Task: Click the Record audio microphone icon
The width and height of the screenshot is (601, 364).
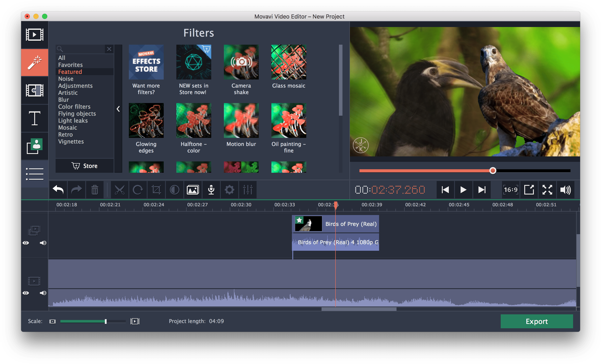Action: [x=211, y=190]
